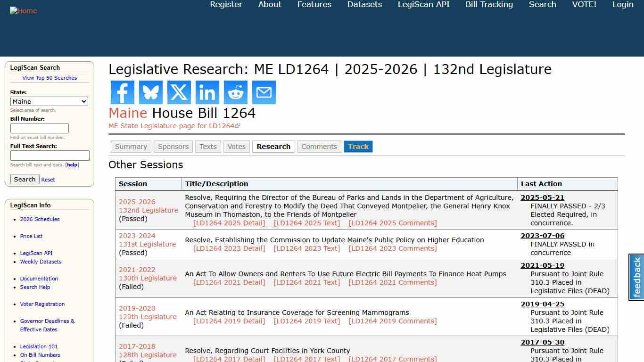Screen dimensions: 644x362
Task: Open the LegiScan API menu
Action: click(423, 5)
